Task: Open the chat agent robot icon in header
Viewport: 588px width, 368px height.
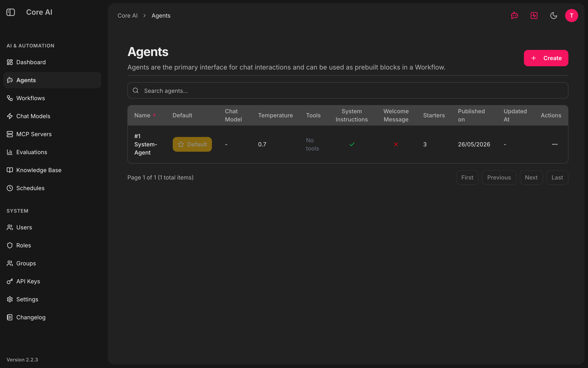Action: (514, 16)
